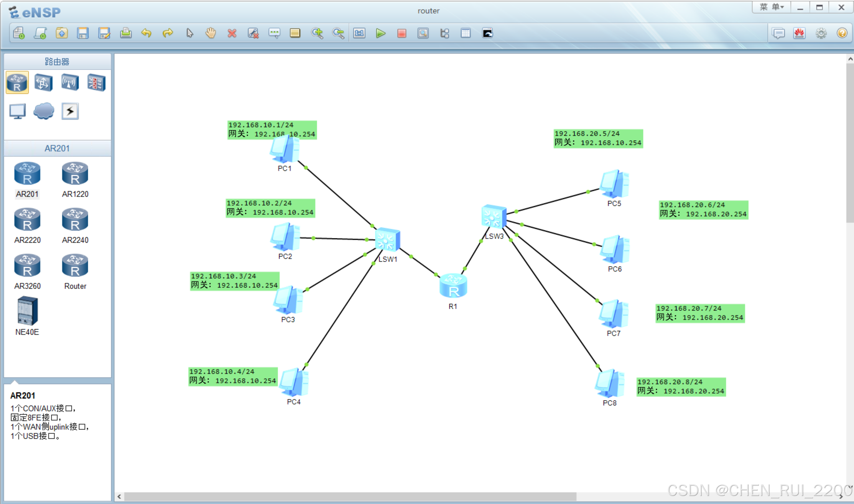Click the PC5 computer node
The image size is (854, 504).
pyautogui.click(x=614, y=184)
